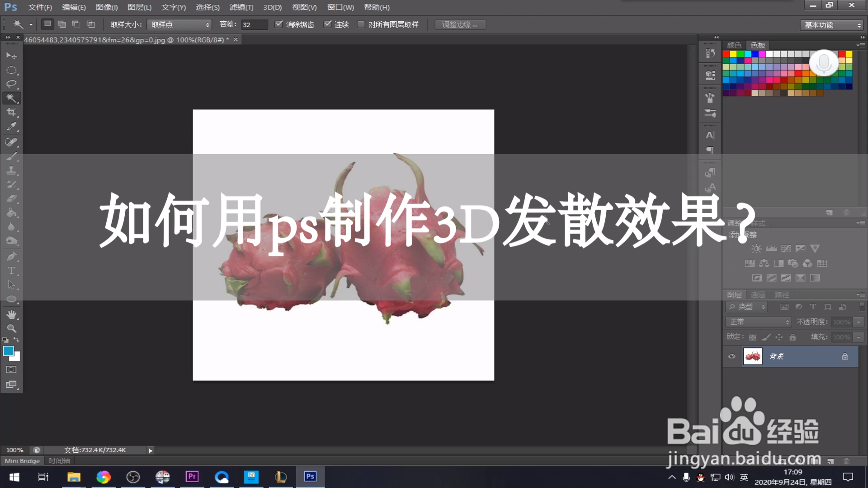
Task: Click the tolerance (容差) input field
Action: [x=254, y=24]
